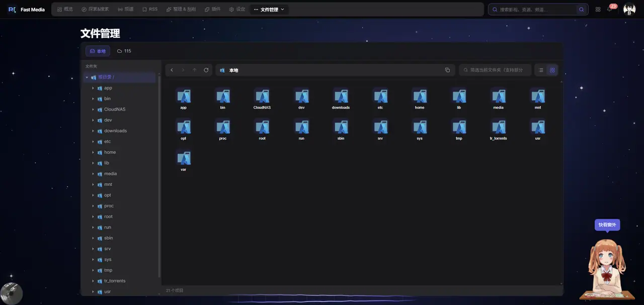Viewport: 644px width, 305px height.
Task: Expand the media folder in tree
Action: [93, 174]
